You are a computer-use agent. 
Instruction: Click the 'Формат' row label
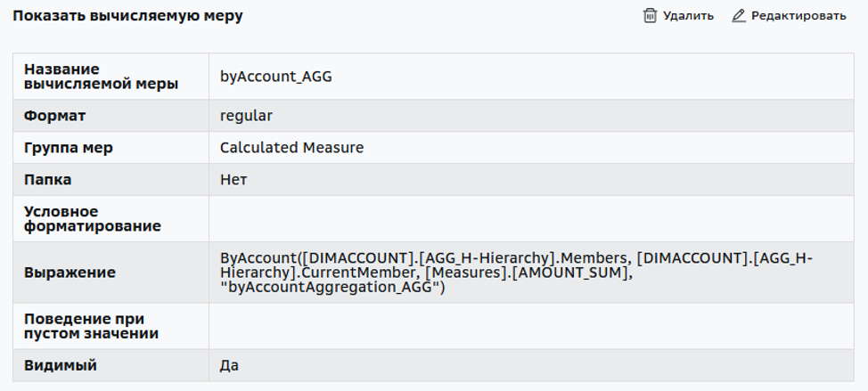[x=54, y=116]
